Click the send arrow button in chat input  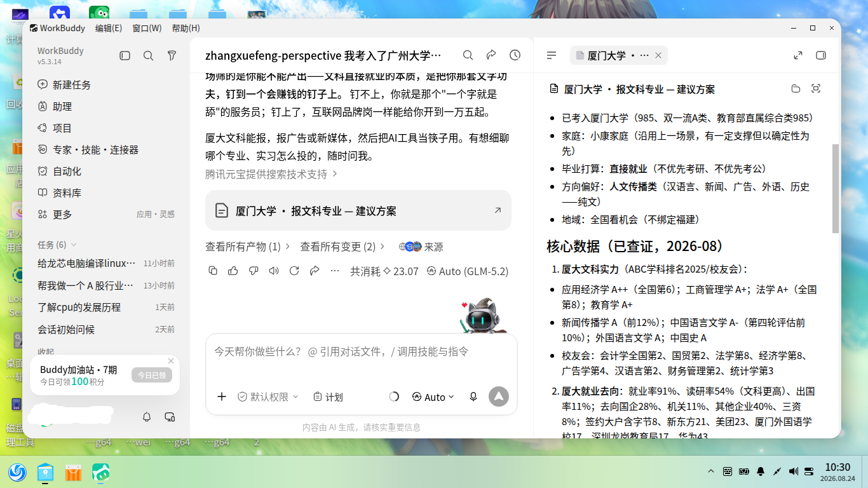coord(499,396)
